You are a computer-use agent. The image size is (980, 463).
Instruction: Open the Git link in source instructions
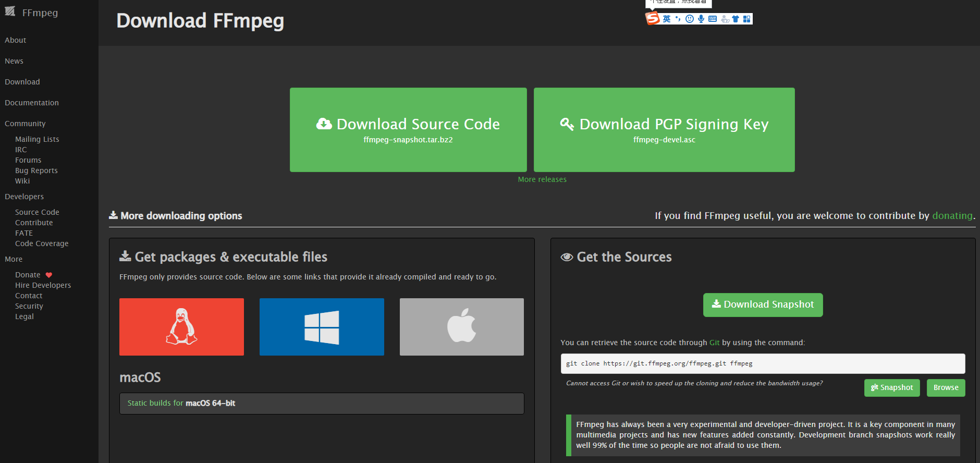[x=715, y=343]
